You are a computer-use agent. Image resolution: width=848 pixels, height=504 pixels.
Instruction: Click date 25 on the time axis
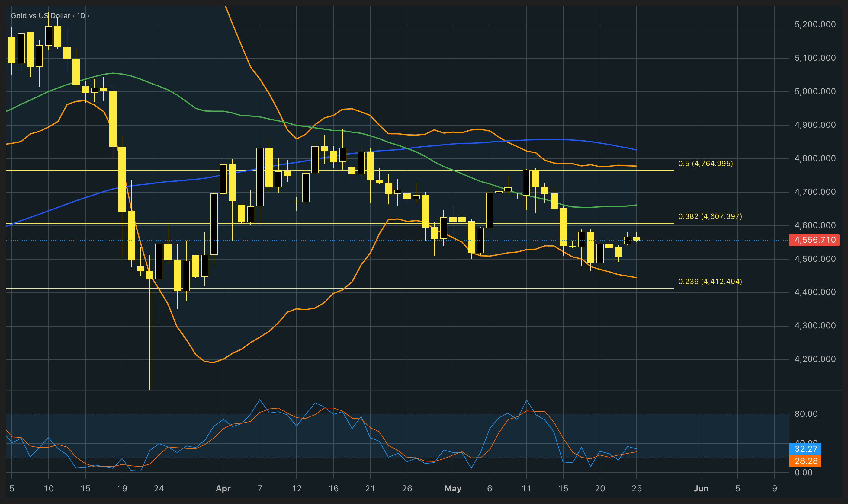point(637,489)
